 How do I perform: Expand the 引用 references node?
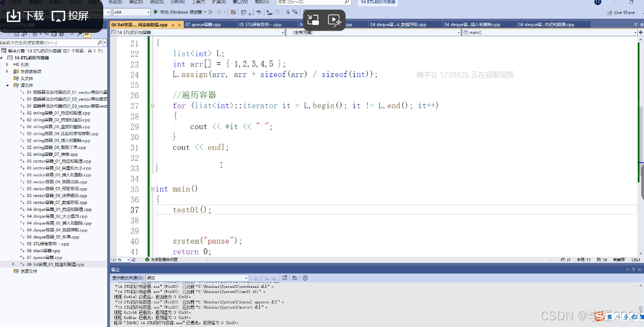point(7,65)
